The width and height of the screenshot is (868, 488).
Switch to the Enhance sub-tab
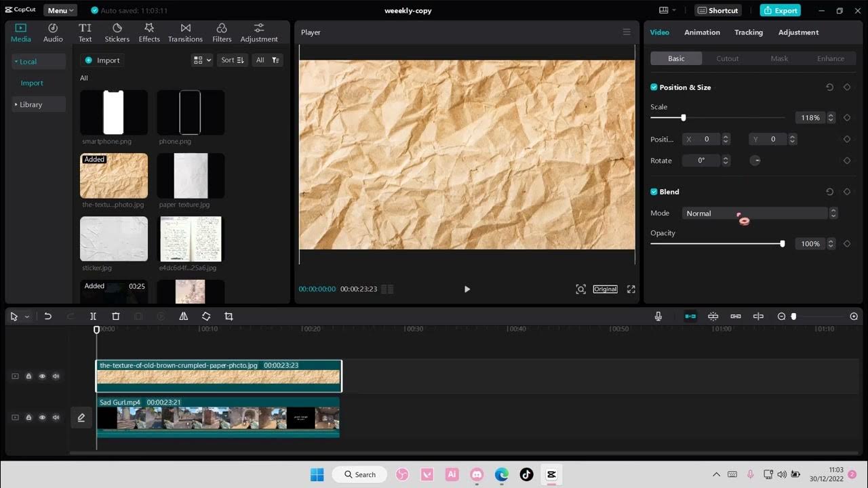[831, 58]
